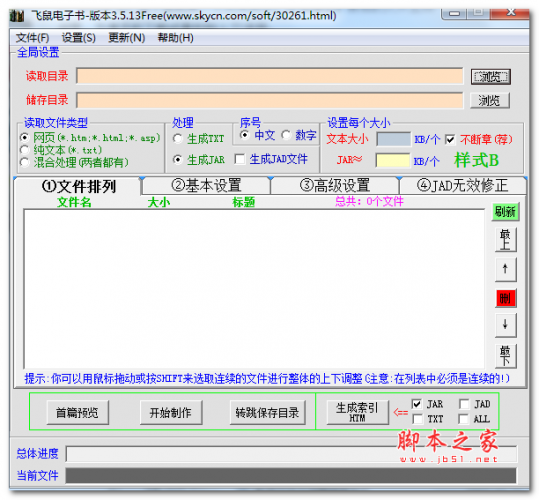Click inside the empty file list box
This screenshot has width=539, height=500.
pyautogui.click(x=254, y=289)
